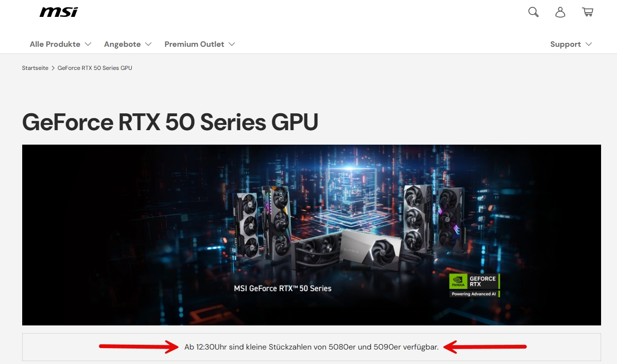Open the search magnifier icon
617x364 pixels.
point(533,12)
